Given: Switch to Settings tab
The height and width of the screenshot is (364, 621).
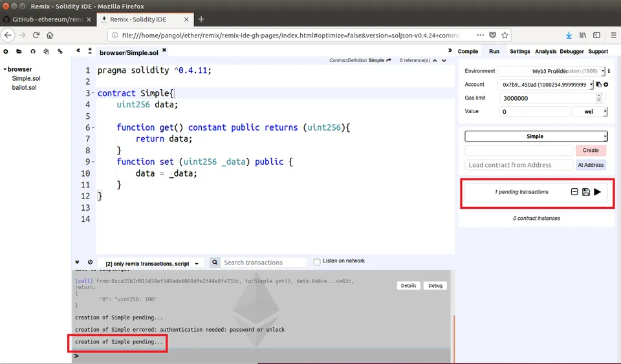Looking at the screenshot, I should tap(519, 52).
